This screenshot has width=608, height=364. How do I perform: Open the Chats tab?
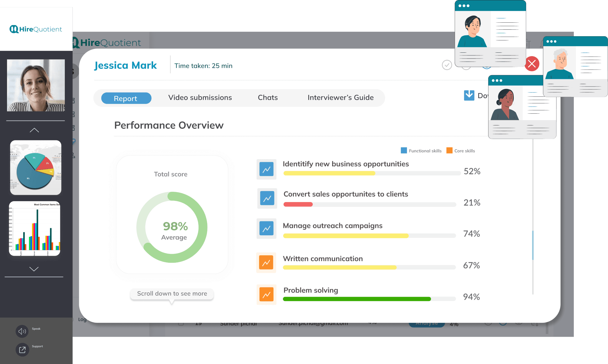pos(268,98)
